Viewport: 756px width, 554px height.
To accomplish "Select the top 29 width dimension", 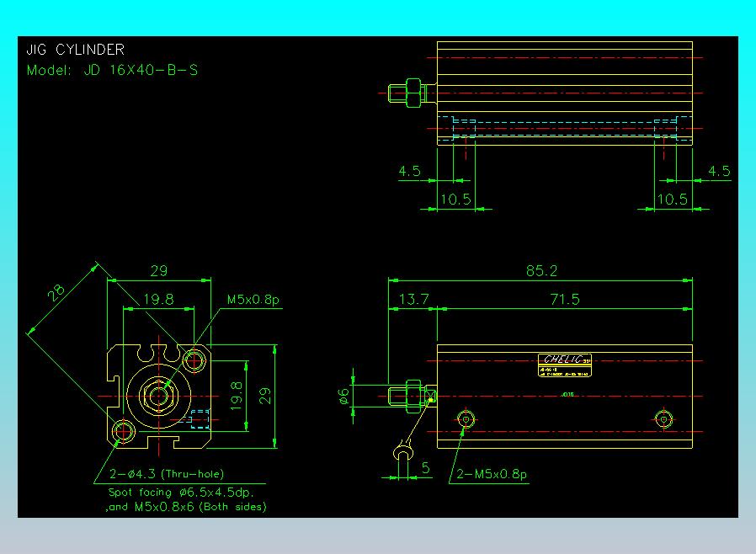I will [158, 271].
